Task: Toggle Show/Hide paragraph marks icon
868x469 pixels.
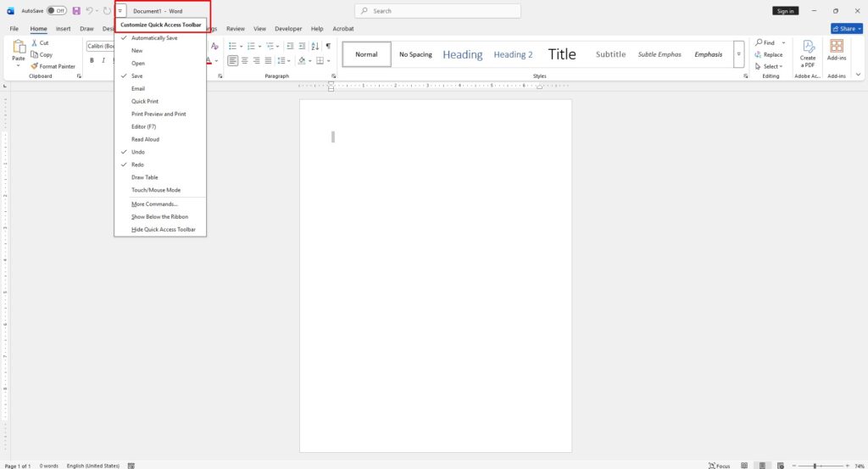Action: click(328, 46)
